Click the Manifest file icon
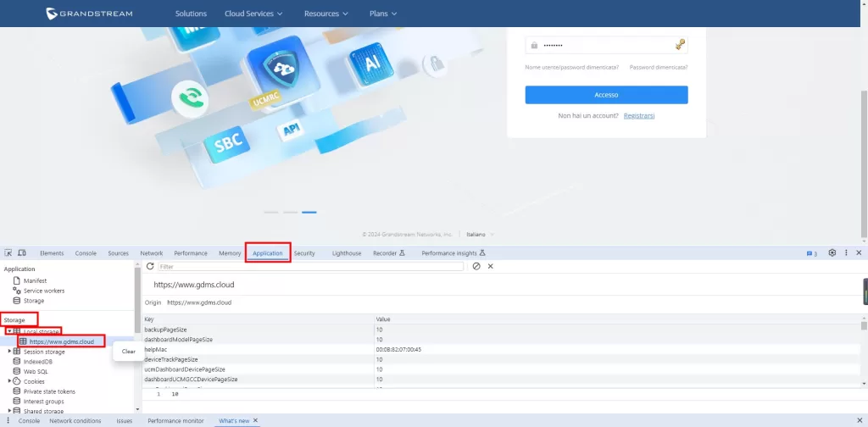This screenshot has width=868, height=427. (17, 280)
